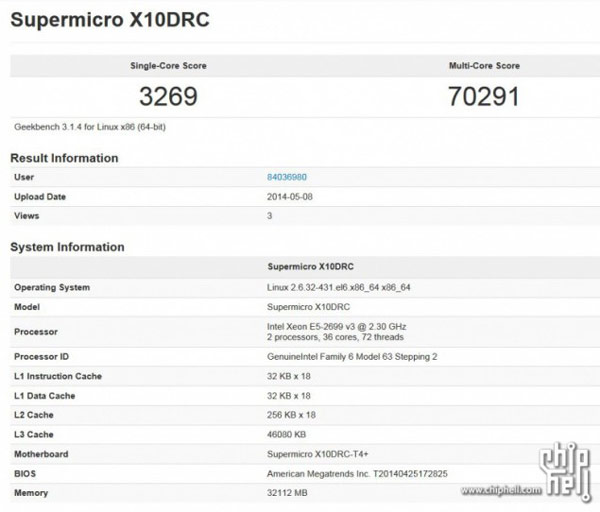Screen dimensions: 600x512
Task: Select the Views count value 3
Action: click(x=269, y=216)
